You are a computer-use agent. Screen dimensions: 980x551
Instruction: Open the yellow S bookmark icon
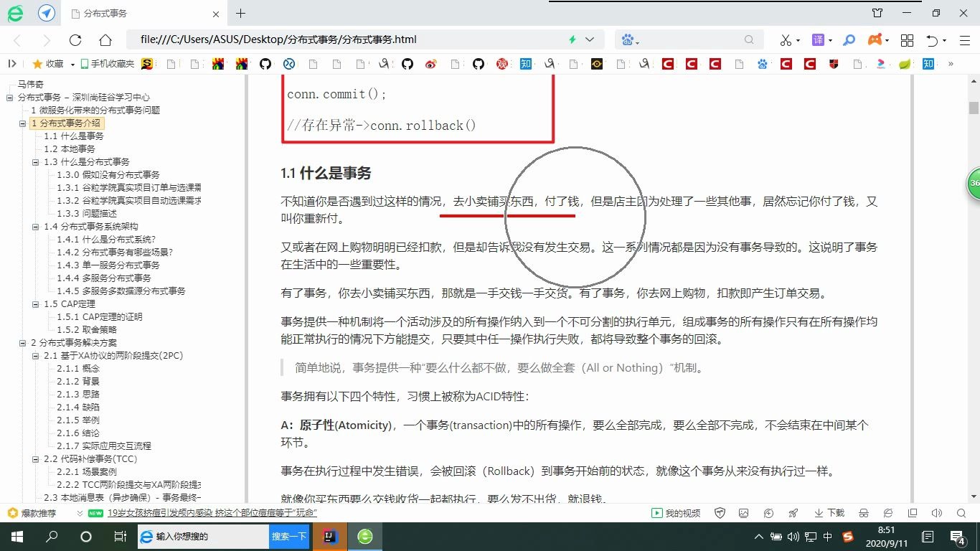[147, 64]
